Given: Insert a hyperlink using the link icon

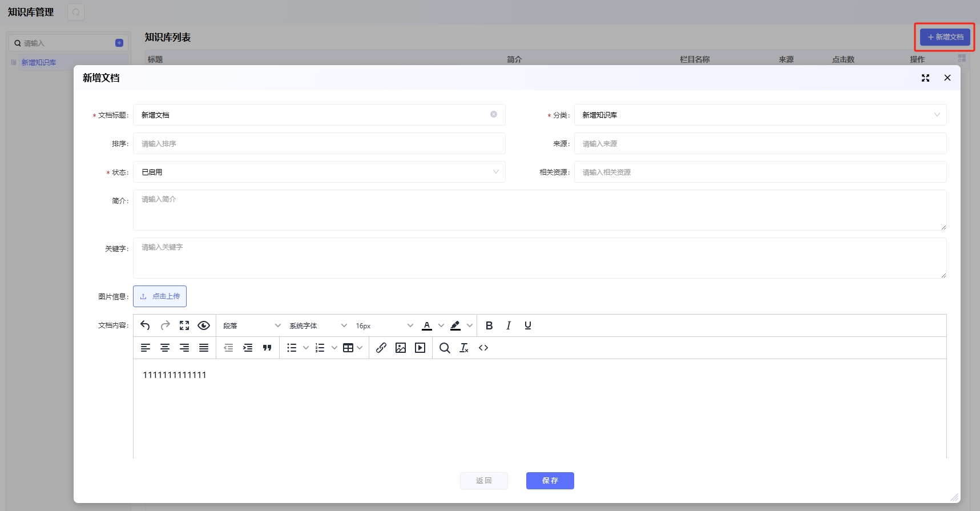Looking at the screenshot, I should coord(381,348).
